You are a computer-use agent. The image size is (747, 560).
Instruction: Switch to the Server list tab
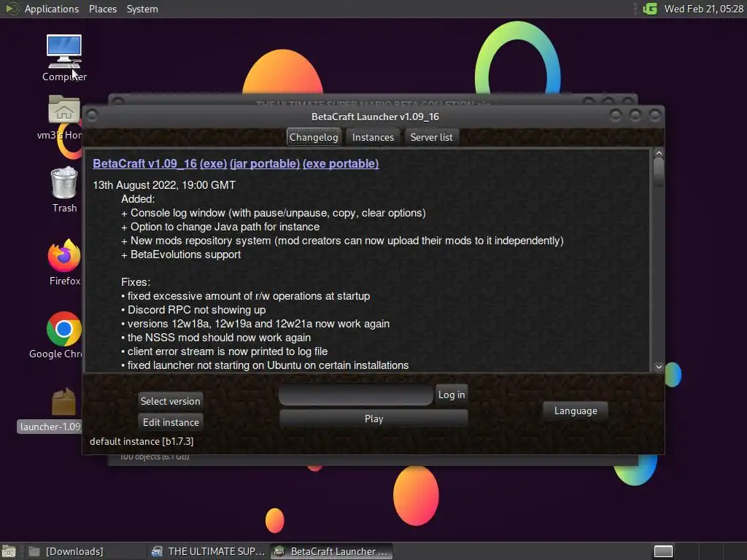coord(432,137)
